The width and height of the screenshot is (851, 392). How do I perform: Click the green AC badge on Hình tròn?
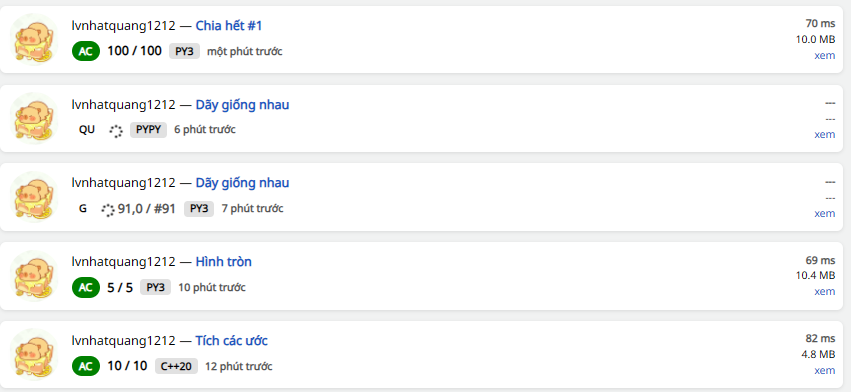coord(86,287)
